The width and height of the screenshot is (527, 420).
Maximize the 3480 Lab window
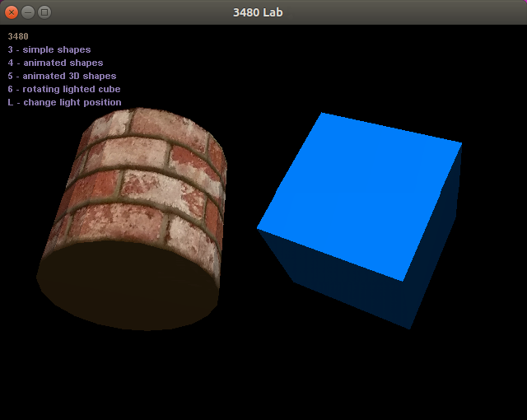pos(44,12)
